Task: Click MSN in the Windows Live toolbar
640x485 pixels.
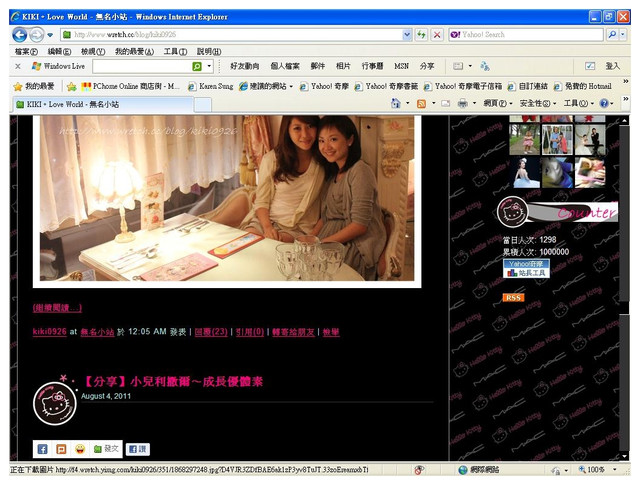Action: point(401,66)
